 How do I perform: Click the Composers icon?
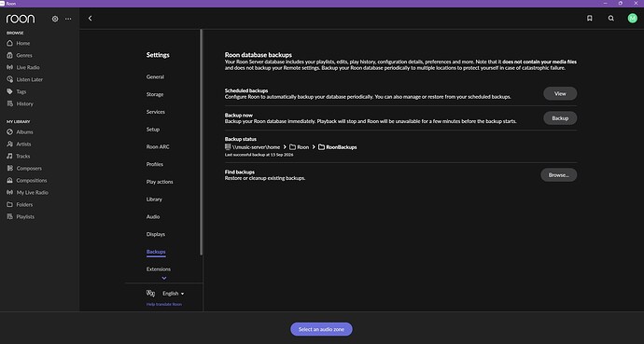click(10, 168)
